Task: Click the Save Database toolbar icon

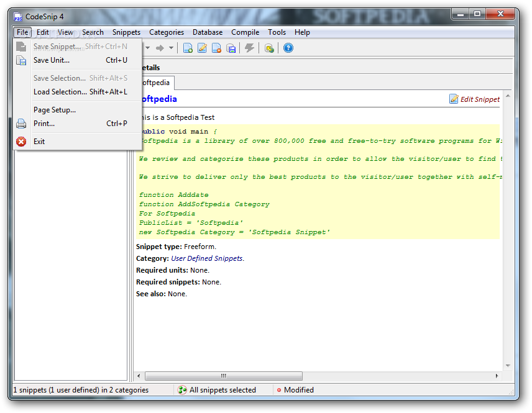Action: [x=231, y=48]
